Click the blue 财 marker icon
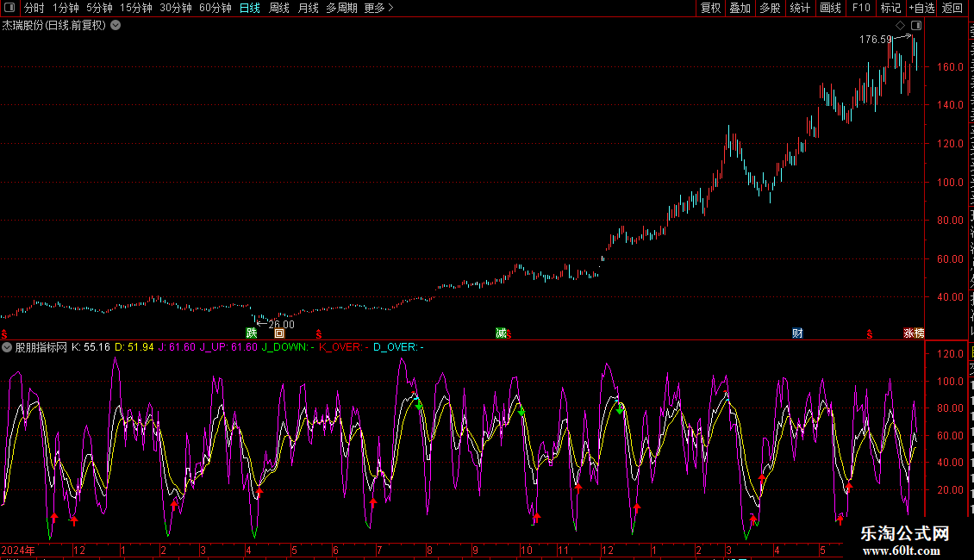Screen dimensions: 974x560 pos(797,333)
